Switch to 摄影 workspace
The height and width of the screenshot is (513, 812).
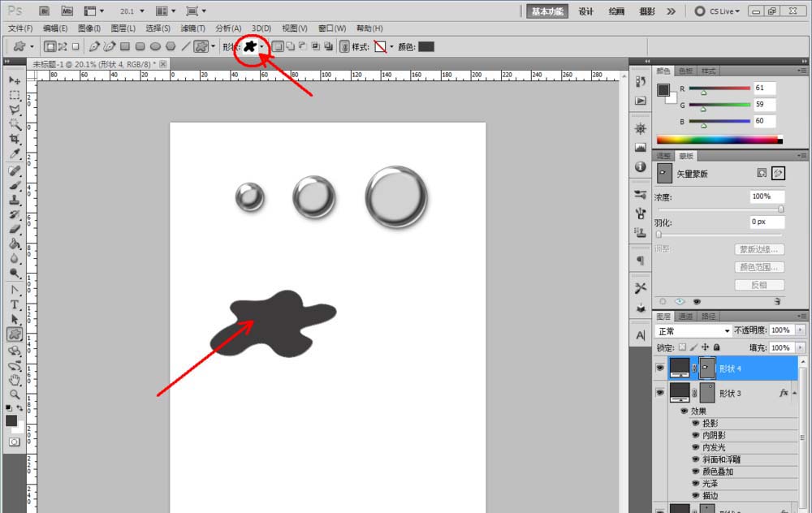tap(647, 11)
